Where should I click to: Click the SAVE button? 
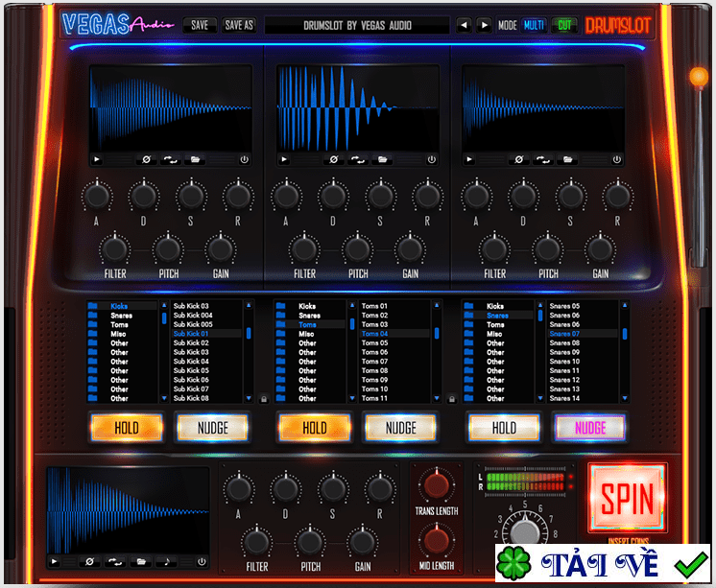pyautogui.click(x=200, y=25)
